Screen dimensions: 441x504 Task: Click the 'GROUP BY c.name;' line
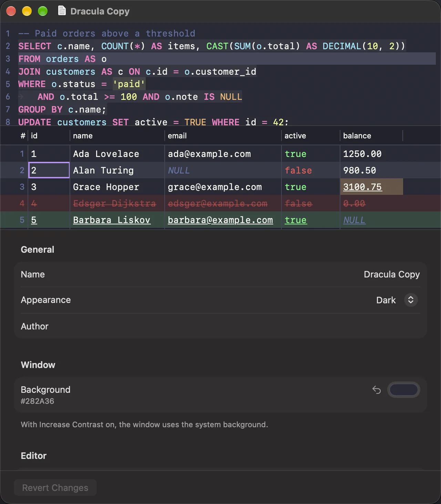pos(62,109)
